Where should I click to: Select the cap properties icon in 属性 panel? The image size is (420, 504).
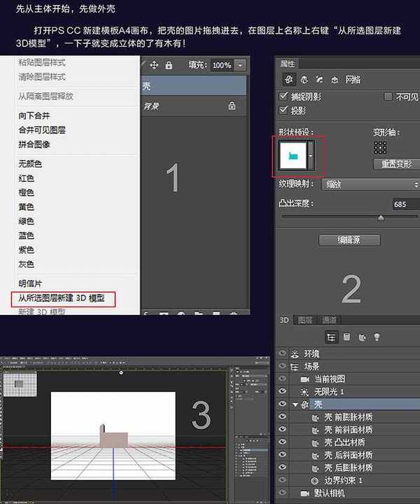[319, 79]
